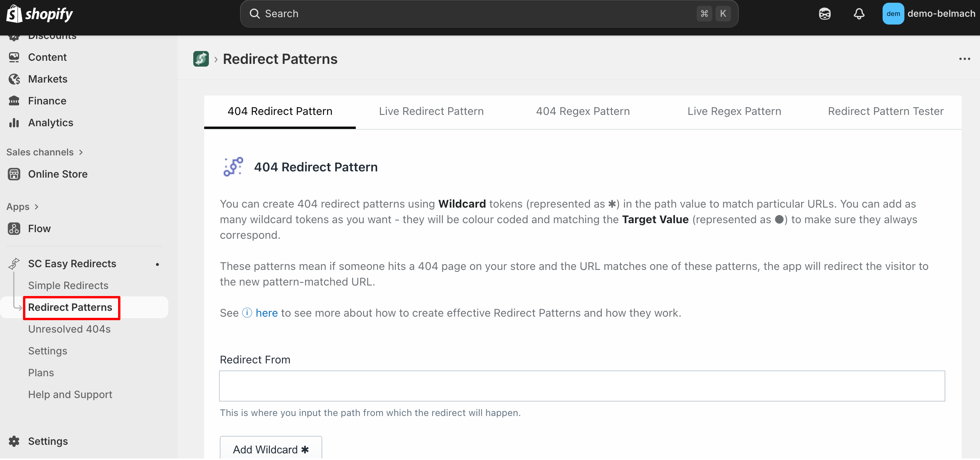Screen dimensions: 980x460
Task: Follow the 'here' help link
Action: click(x=267, y=313)
